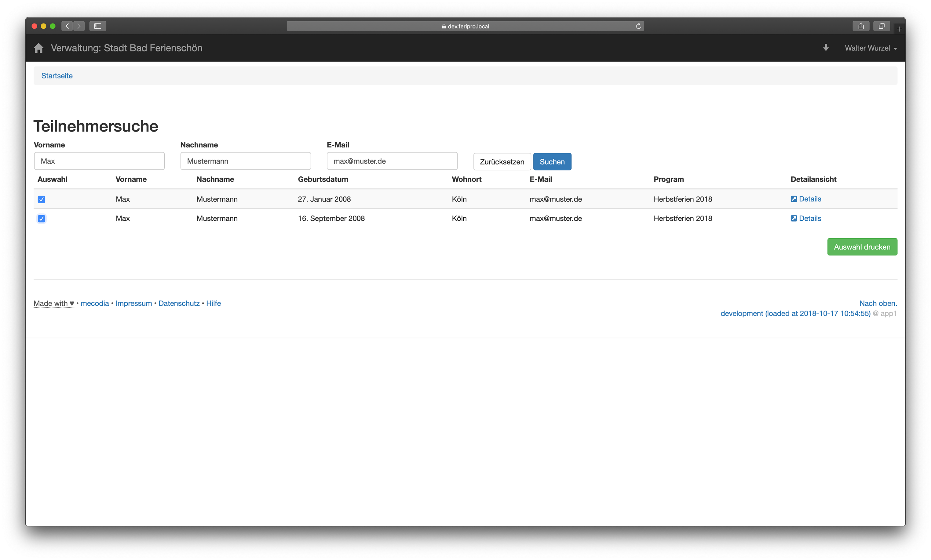Click the browser share icon
Viewport: 931px width, 560px height.
pos(861,26)
